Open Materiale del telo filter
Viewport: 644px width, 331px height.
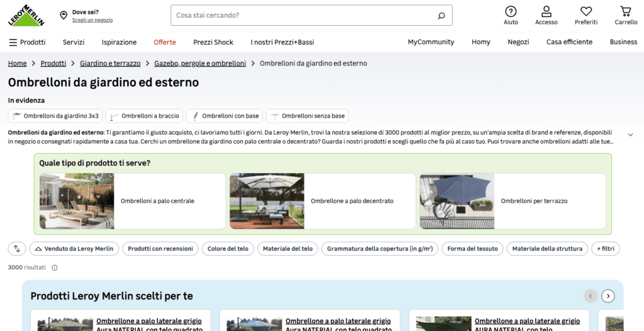[x=287, y=249]
